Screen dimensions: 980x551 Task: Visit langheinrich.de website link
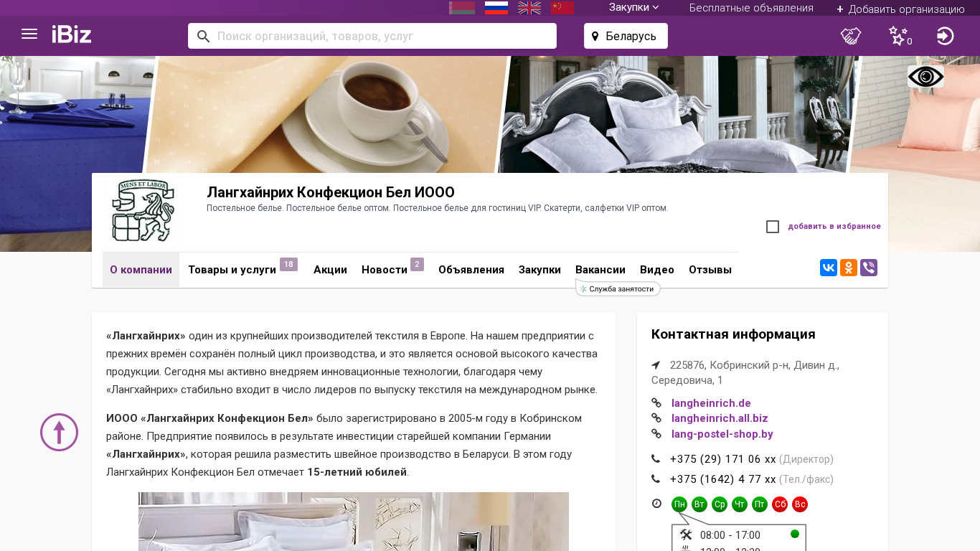coord(711,403)
